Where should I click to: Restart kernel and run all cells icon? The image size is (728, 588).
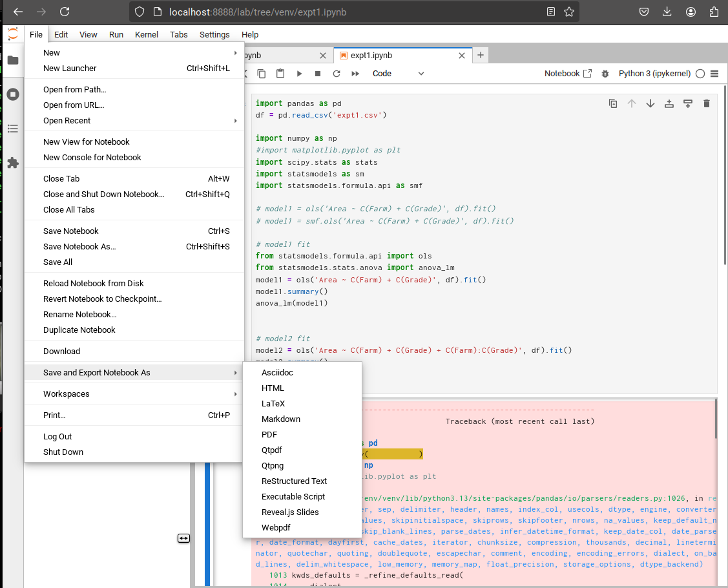[355, 74]
